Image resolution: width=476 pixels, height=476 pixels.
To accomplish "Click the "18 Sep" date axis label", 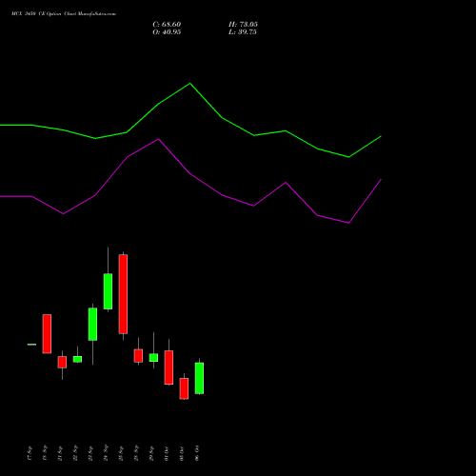I will (x=45, y=453).
